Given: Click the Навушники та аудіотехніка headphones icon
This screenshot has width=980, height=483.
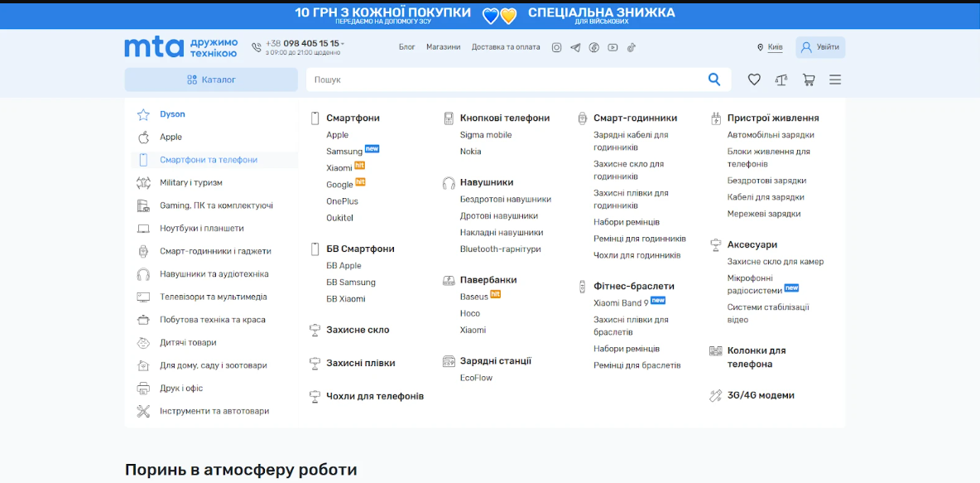Looking at the screenshot, I should (143, 274).
